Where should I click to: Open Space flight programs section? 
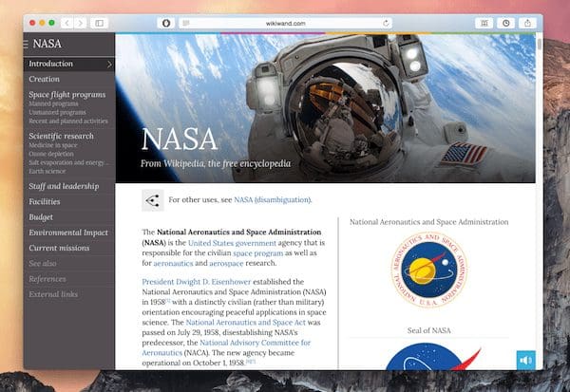[x=67, y=95]
